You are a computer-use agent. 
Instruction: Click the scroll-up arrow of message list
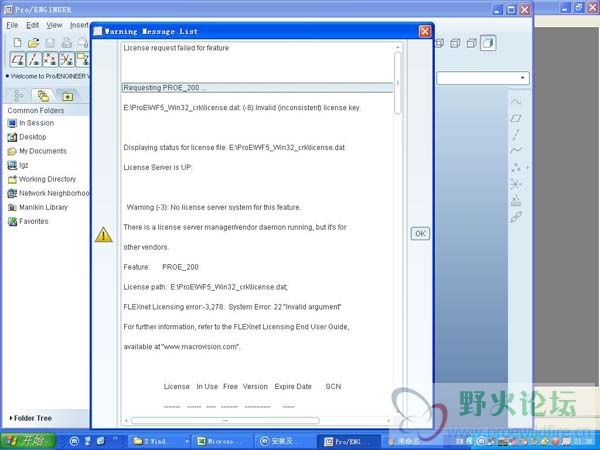pyautogui.click(x=398, y=47)
